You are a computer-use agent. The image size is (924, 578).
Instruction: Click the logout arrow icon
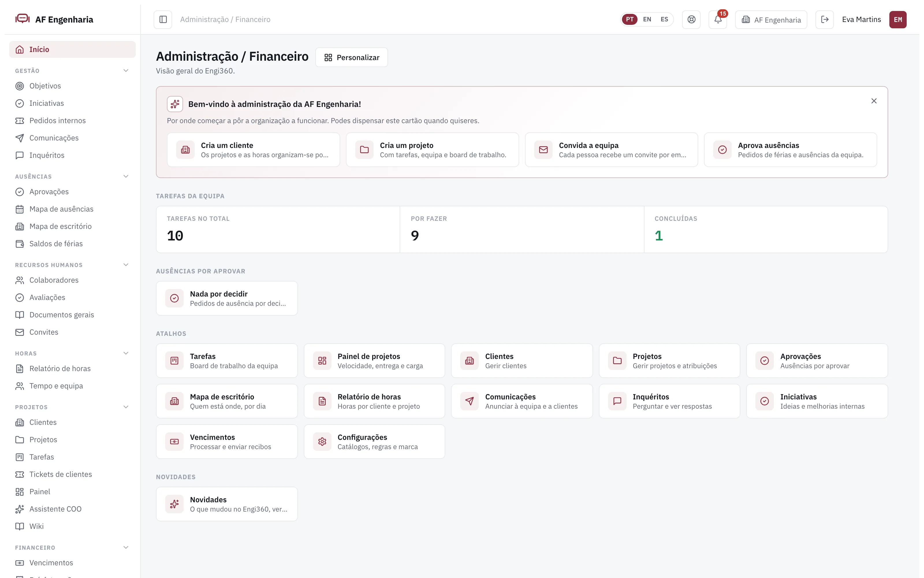click(825, 19)
